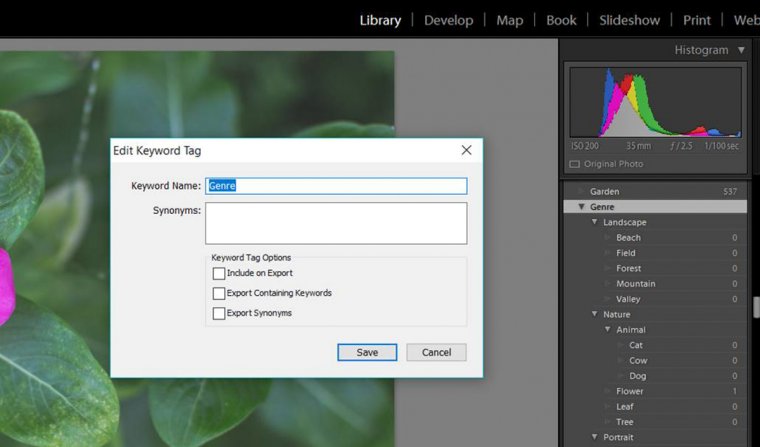Enable Export Containing Keywords checkbox
Image resolution: width=760 pixels, height=447 pixels.
(x=219, y=293)
